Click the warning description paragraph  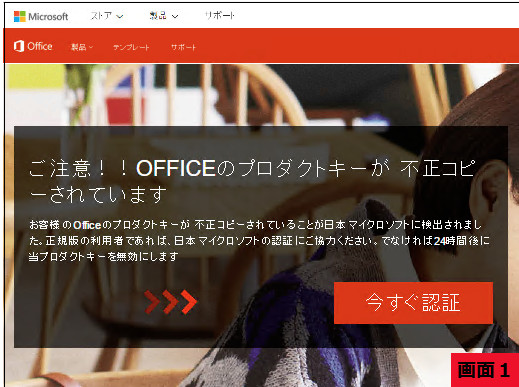259,240
